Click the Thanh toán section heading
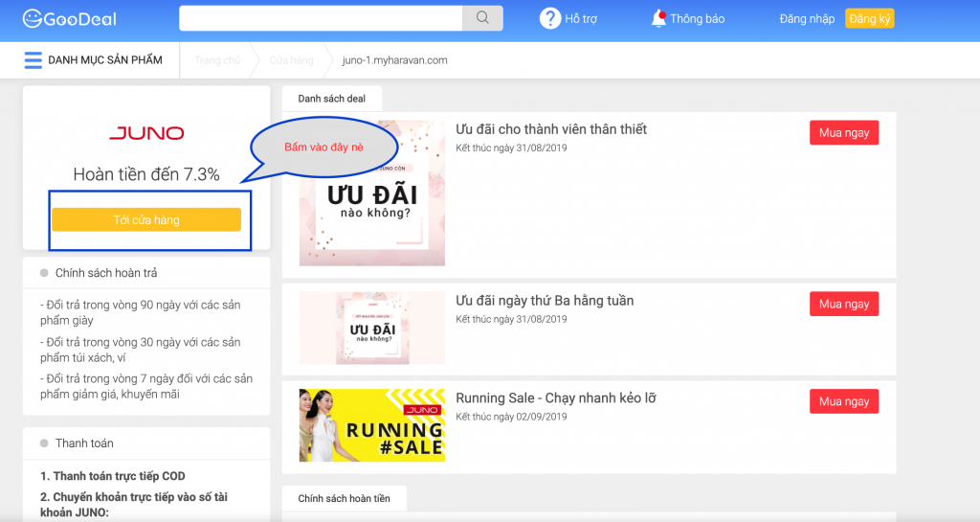Image resolution: width=980 pixels, height=522 pixels. (84, 443)
